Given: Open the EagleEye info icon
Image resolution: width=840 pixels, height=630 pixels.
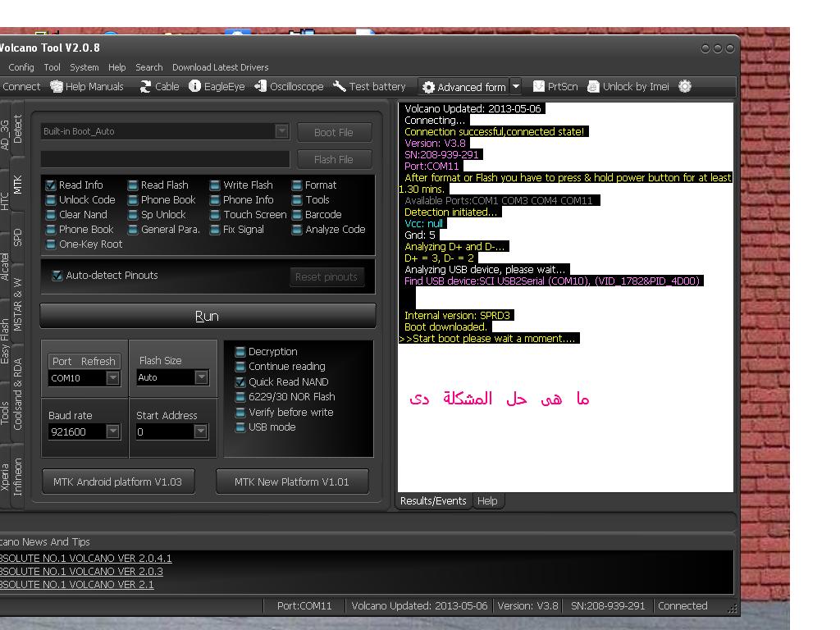Looking at the screenshot, I should (x=195, y=86).
